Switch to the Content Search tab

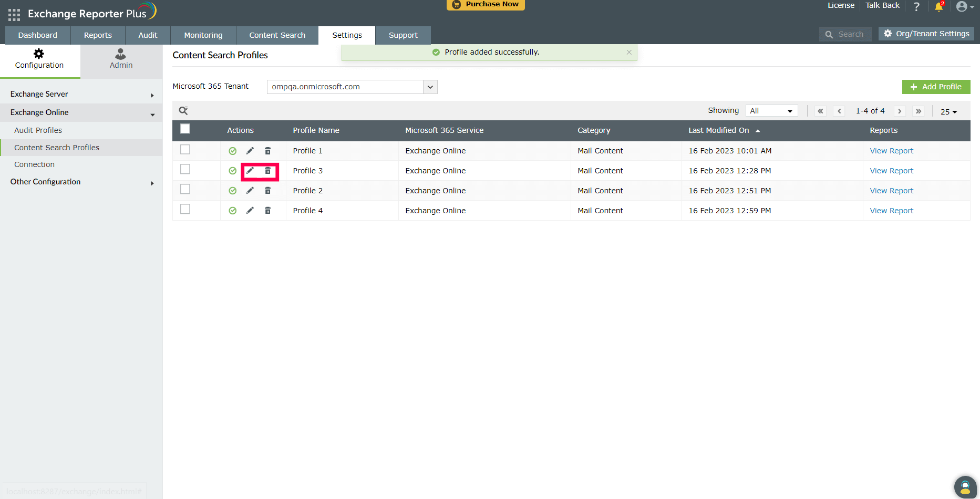click(x=277, y=35)
